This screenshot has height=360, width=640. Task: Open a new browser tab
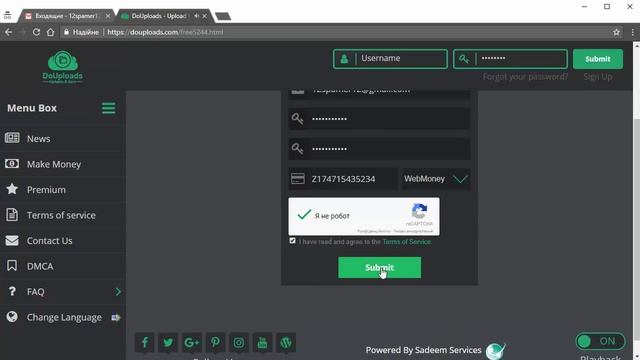click(223, 16)
